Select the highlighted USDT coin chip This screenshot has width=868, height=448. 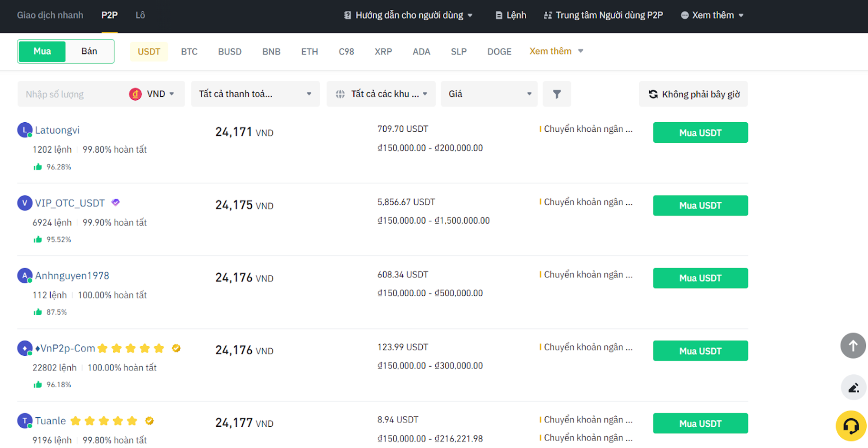(149, 52)
